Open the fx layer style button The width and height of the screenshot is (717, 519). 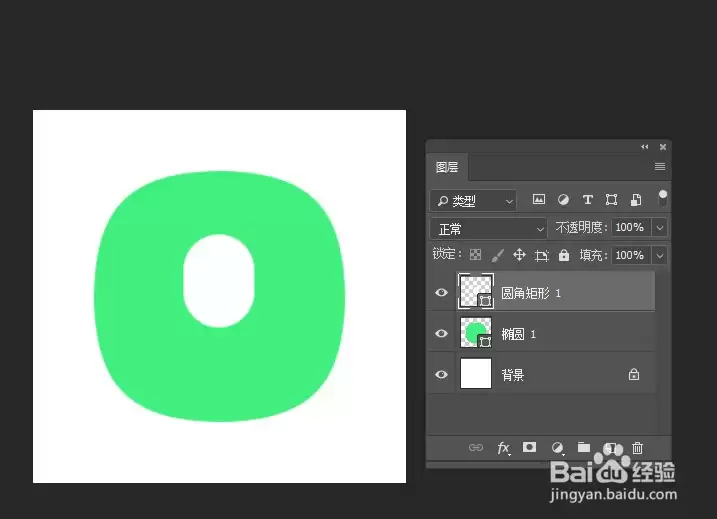coord(503,448)
